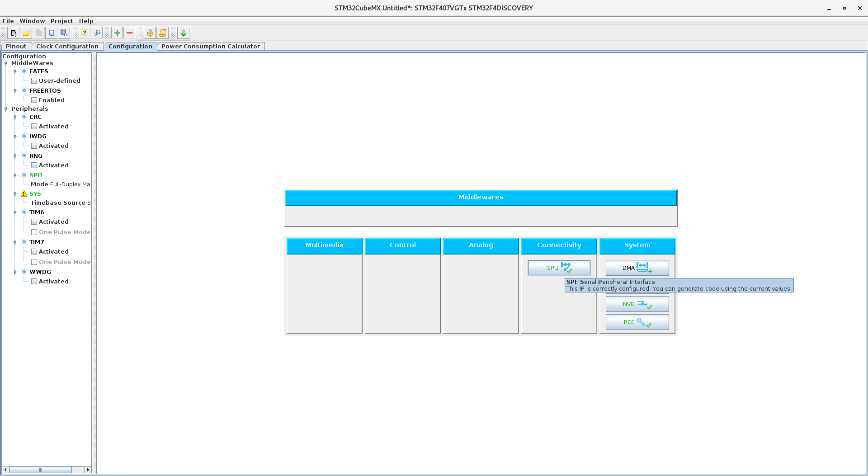
Task: Open SPI1 configuration in Connectivity
Action: click(x=559, y=268)
